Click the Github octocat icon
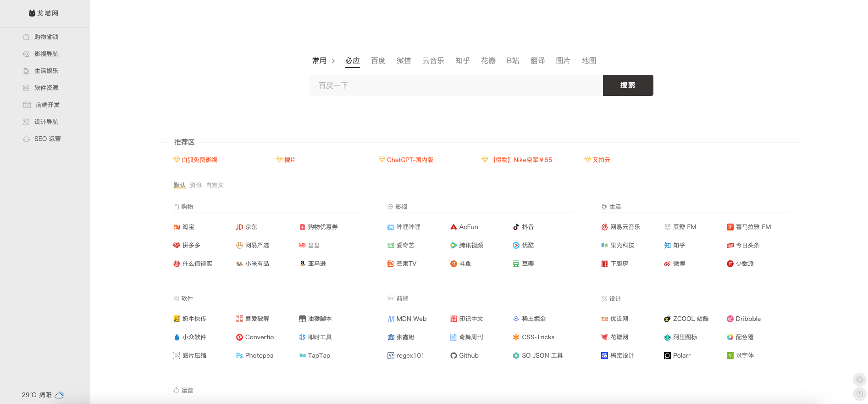 (x=453, y=355)
